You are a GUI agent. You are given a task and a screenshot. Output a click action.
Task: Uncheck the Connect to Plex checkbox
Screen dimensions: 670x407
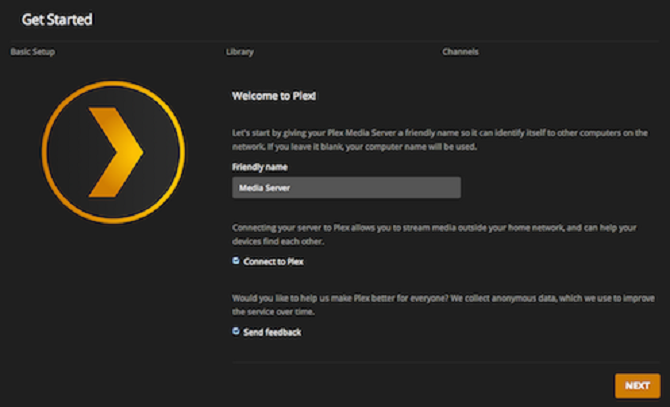tap(236, 261)
